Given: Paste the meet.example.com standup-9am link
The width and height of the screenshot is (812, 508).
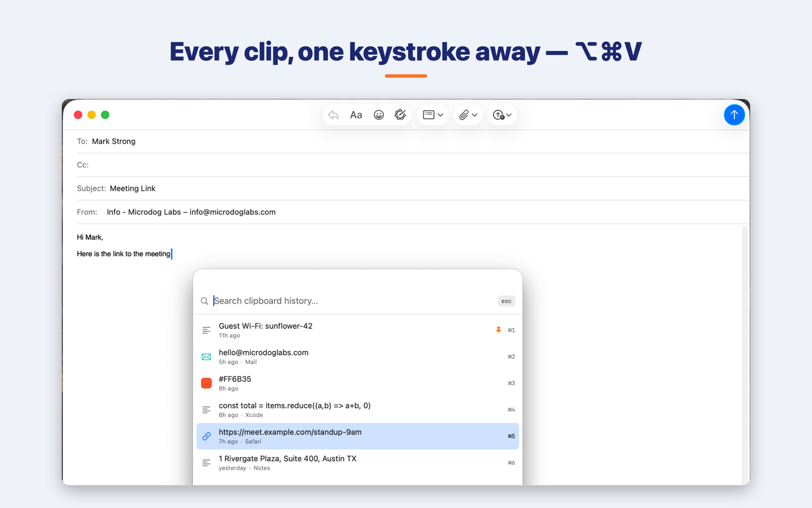Looking at the screenshot, I should (x=358, y=436).
